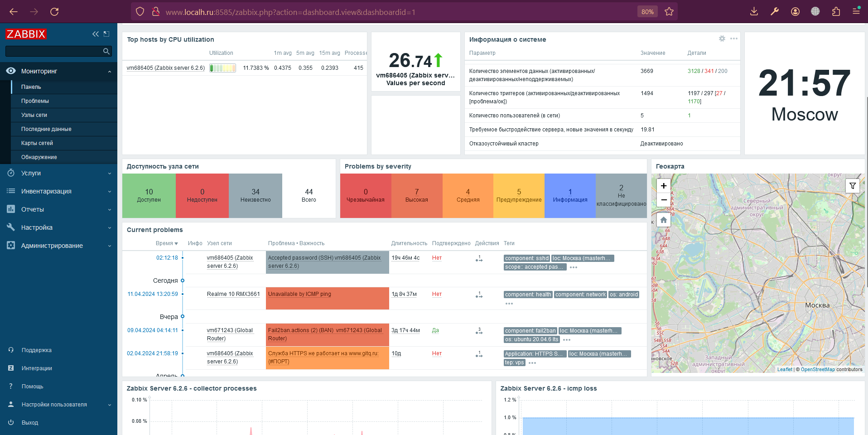Open gear settings of Информация о системе widget
The width and height of the screenshot is (868, 435).
pos(722,39)
